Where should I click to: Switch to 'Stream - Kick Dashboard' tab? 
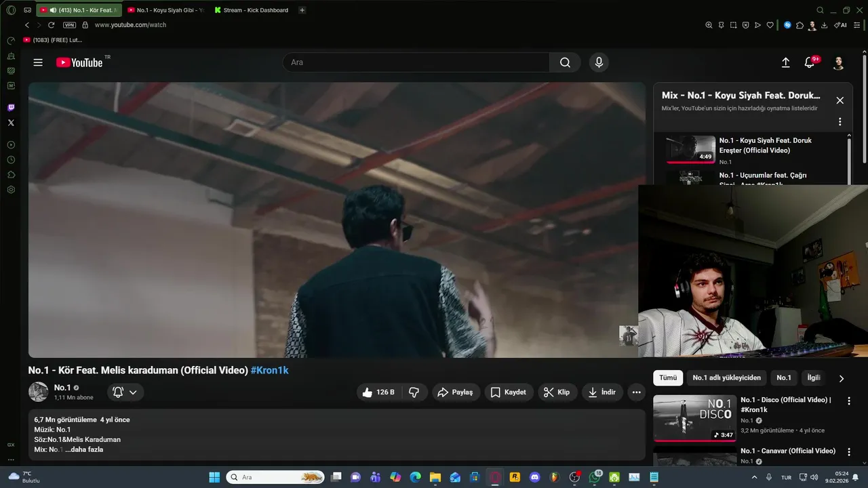pos(252,10)
